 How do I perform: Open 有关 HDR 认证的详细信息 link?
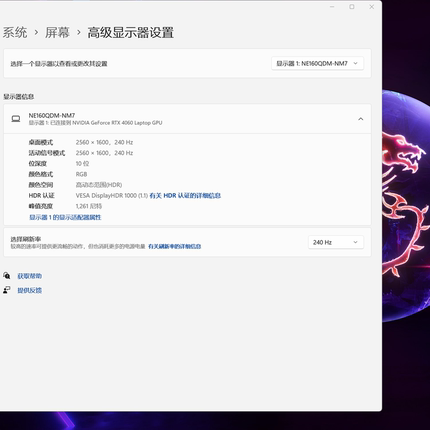pos(185,196)
